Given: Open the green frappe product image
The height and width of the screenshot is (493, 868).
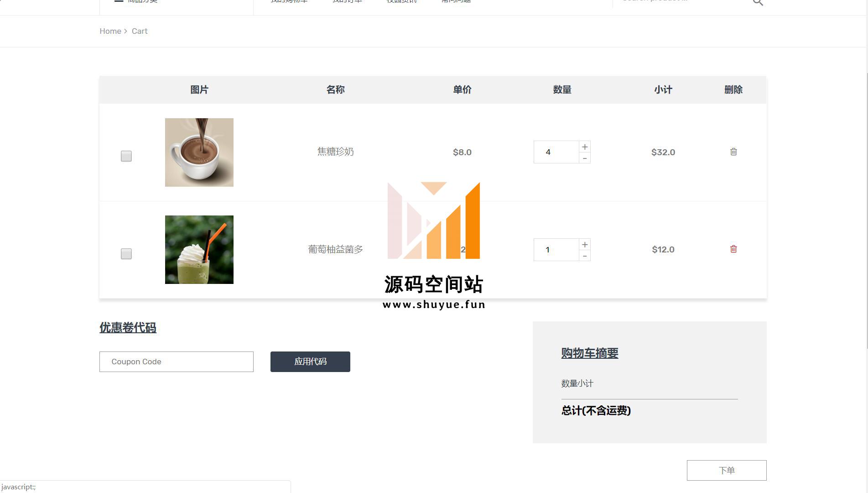Looking at the screenshot, I should [x=199, y=250].
